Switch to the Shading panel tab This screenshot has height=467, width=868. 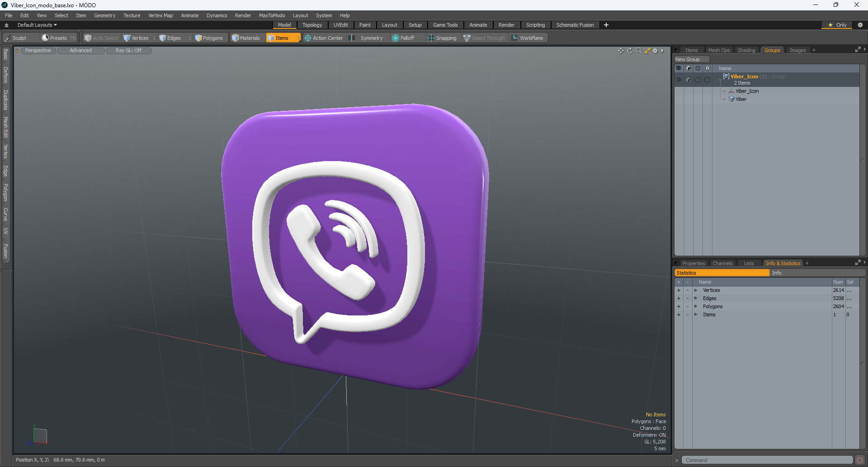(746, 50)
